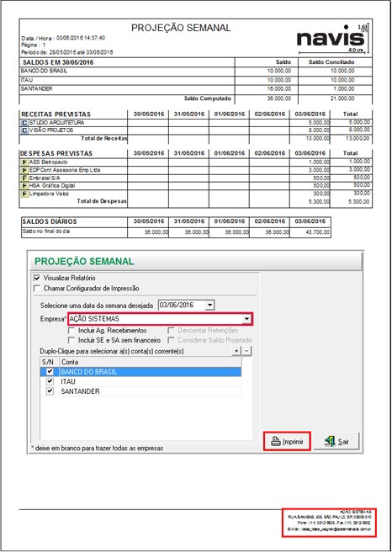Click the F icon beside HSA Gráfica Digital

[x=24, y=186]
